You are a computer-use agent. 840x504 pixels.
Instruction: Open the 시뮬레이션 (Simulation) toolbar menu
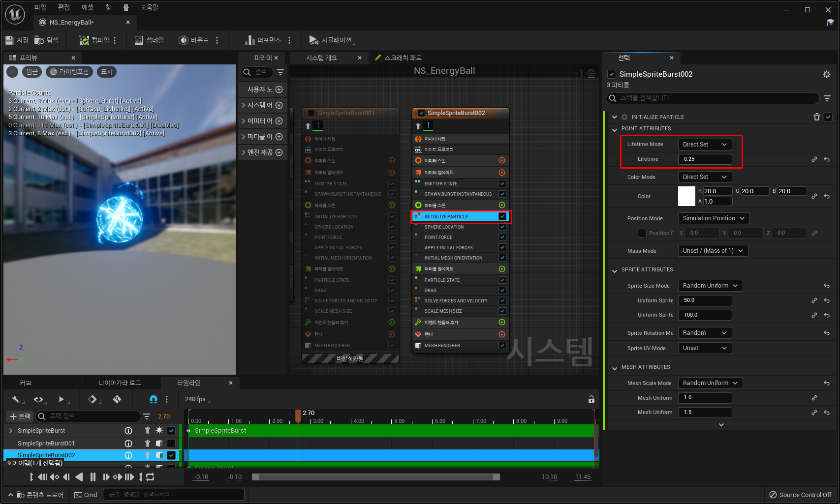(331, 40)
